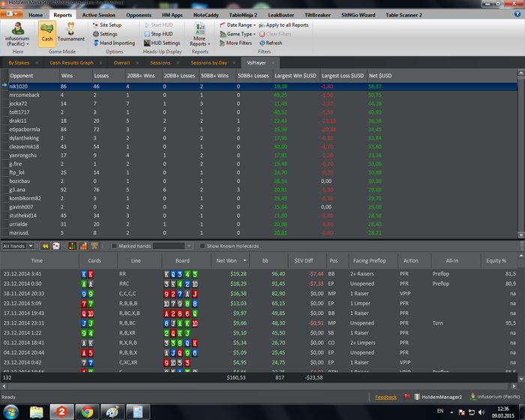Click horizontal scrollbar right arrow

[x=514, y=386]
